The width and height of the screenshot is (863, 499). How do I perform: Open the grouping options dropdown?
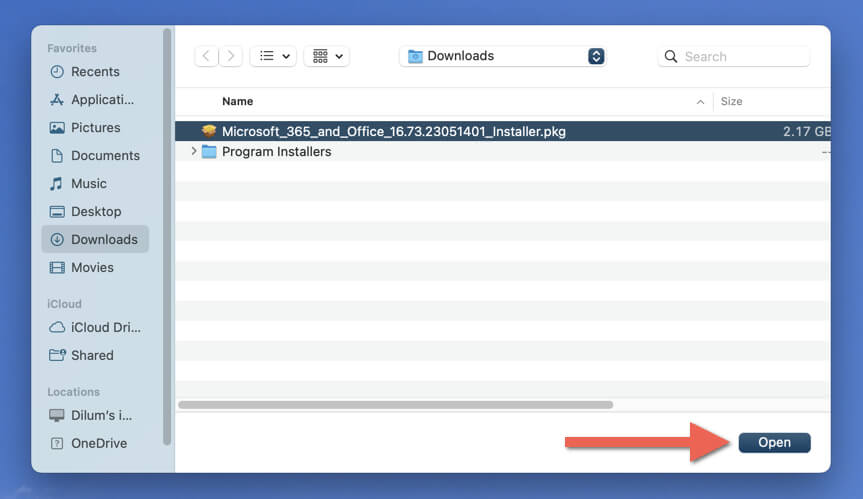click(327, 56)
